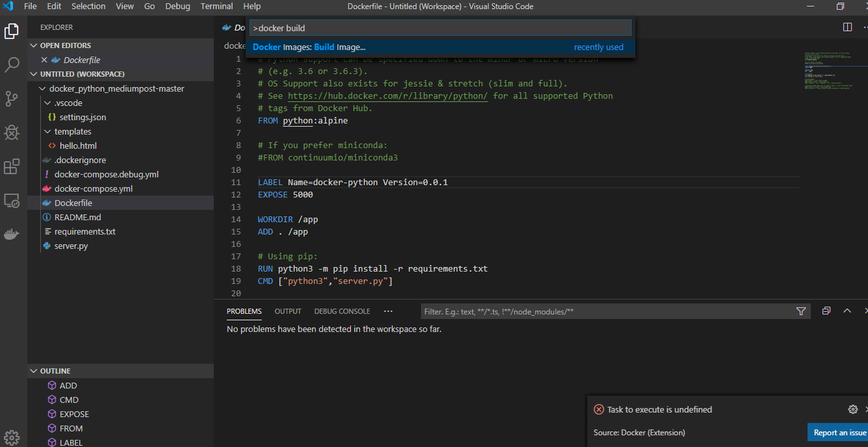
Task: Open the Source Control view
Action: (11, 98)
